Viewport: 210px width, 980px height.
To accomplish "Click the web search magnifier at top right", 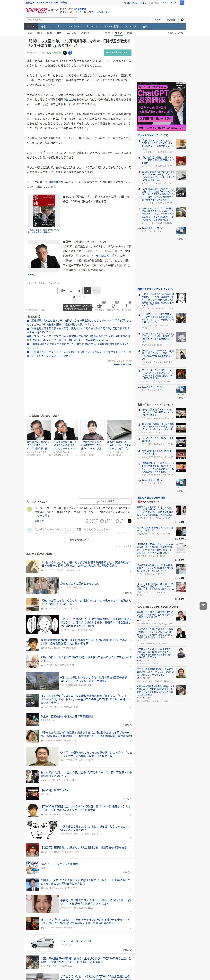I will (x=182, y=3).
